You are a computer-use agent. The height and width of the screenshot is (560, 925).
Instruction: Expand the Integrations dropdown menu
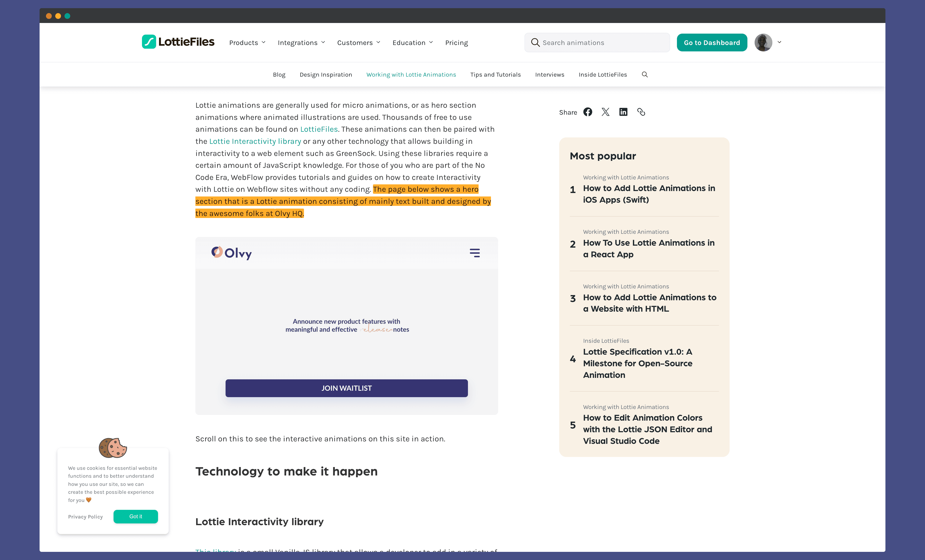(x=301, y=42)
